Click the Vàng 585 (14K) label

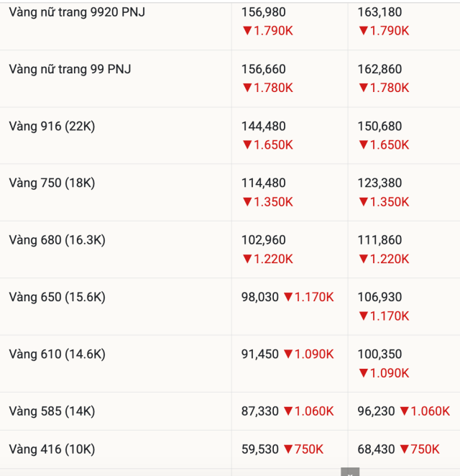coord(52,411)
